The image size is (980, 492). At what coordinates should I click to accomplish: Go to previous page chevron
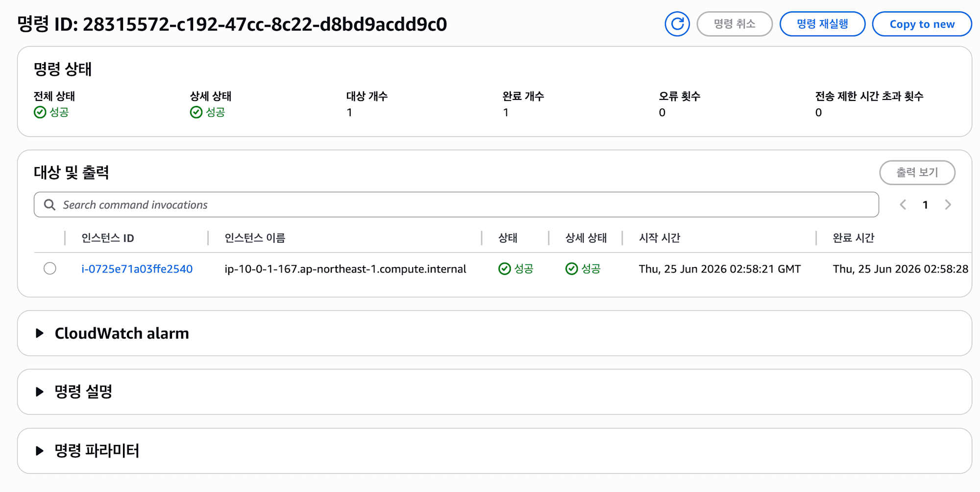tap(903, 205)
